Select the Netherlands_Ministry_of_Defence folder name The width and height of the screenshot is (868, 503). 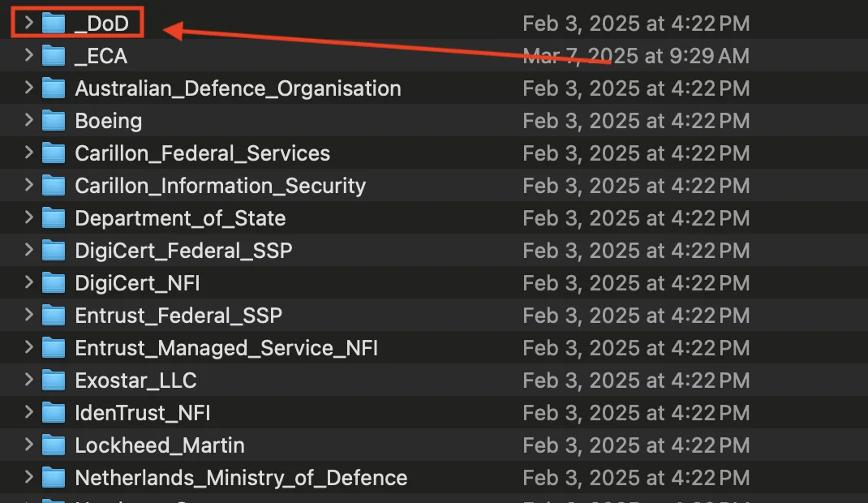pyautogui.click(x=242, y=478)
